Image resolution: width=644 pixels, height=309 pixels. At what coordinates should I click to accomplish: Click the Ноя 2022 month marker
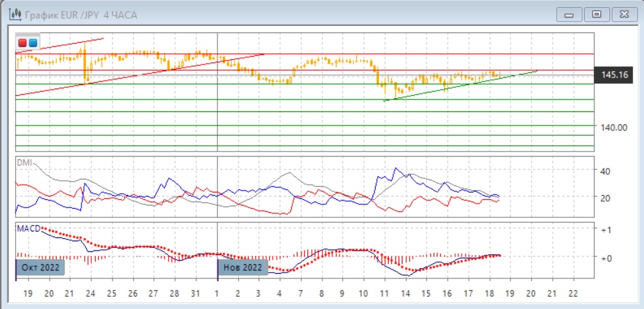click(242, 267)
